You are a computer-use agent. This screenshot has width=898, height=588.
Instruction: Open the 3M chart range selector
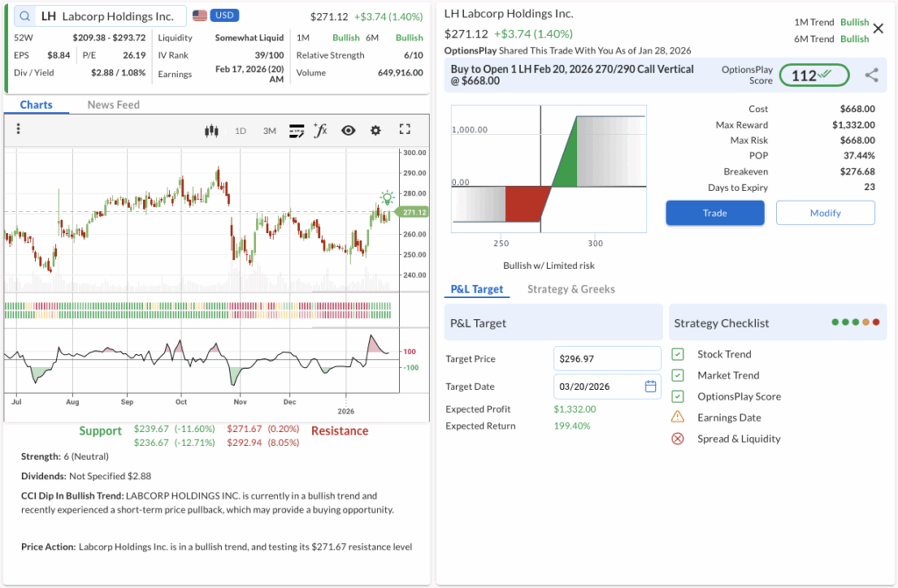coord(269,131)
